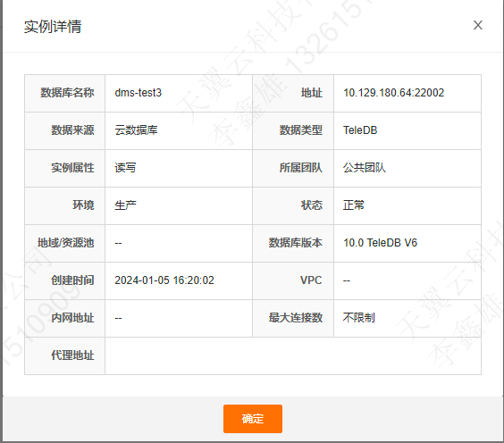Click the 环境 value 生产

pos(125,205)
